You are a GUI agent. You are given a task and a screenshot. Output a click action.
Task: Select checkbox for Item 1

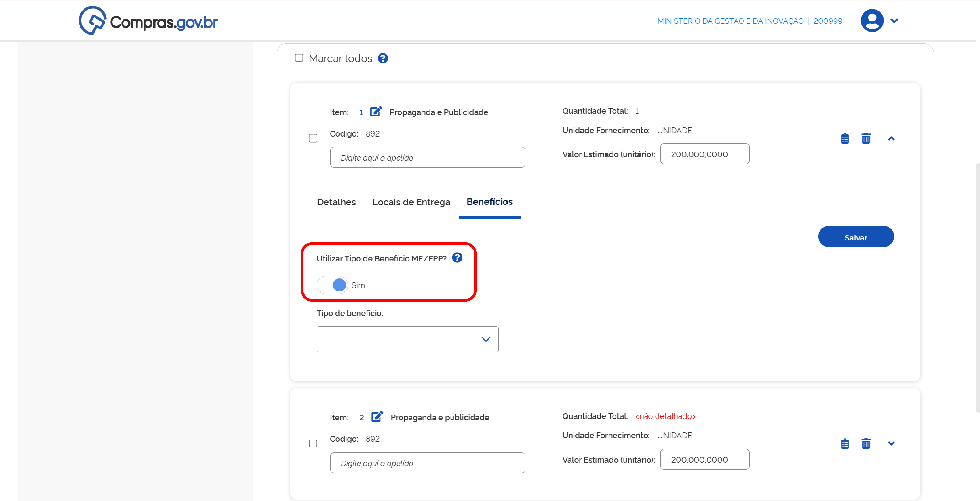[x=313, y=138]
